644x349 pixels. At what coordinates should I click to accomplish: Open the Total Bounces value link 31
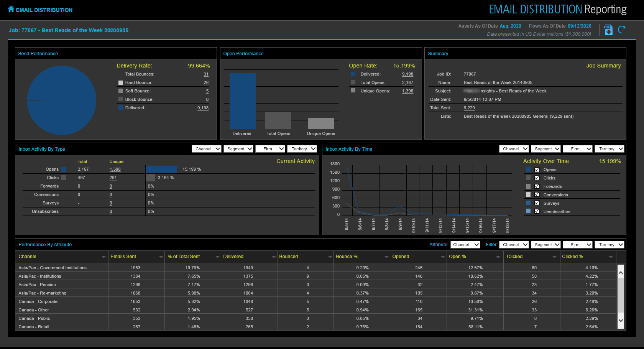(206, 74)
